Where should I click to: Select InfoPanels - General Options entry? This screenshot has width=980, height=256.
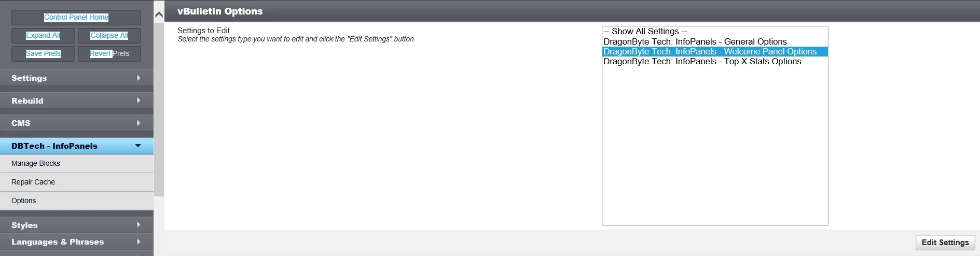[715, 41]
